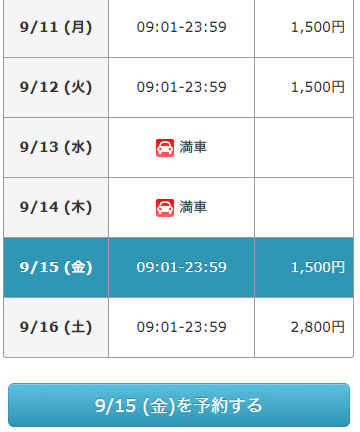Click the 09:01-23:59 time for 9/12
This screenshot has height=432, width=360.
point(181,87)
